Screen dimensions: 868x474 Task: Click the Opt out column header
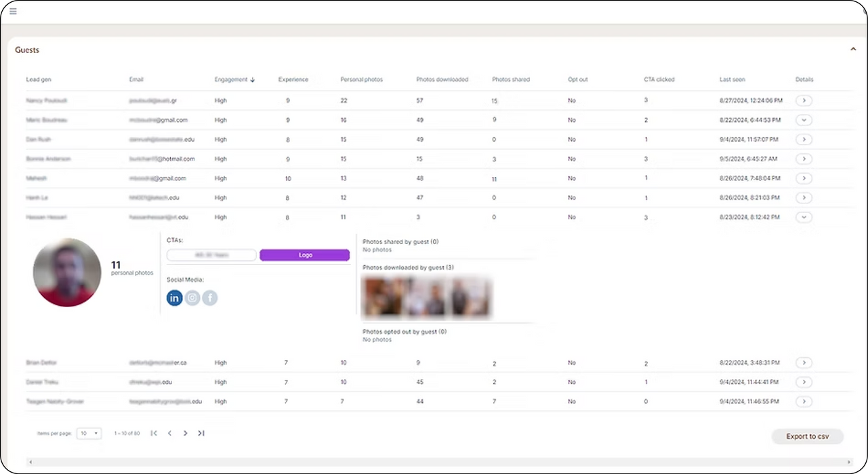(x=578, y=80)
